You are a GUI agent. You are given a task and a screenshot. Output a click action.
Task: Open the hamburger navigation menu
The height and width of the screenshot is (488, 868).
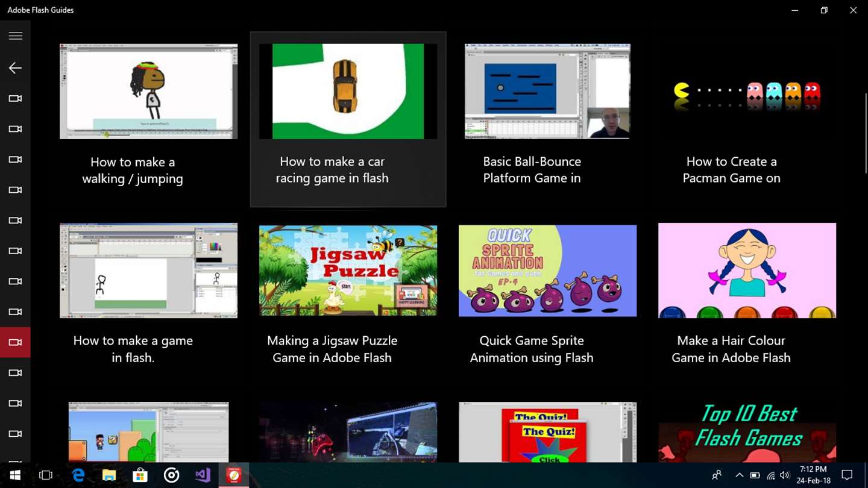coord(15,36)
